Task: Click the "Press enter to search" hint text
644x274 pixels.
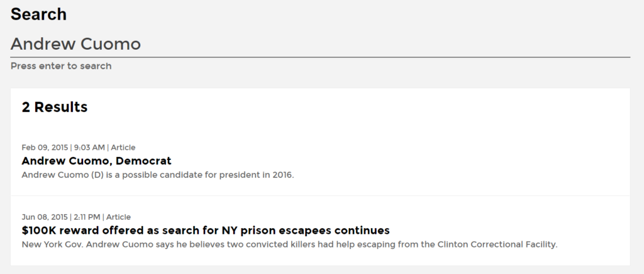Action: pyautogui.click(x=61, y=66)
